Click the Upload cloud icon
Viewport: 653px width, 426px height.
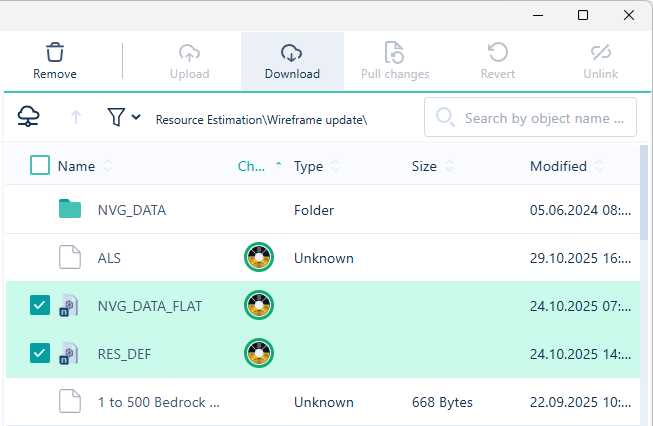[189, 52]
